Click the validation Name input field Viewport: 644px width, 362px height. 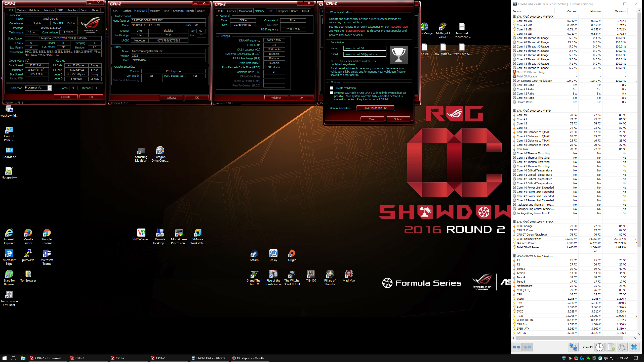point(365,48)
